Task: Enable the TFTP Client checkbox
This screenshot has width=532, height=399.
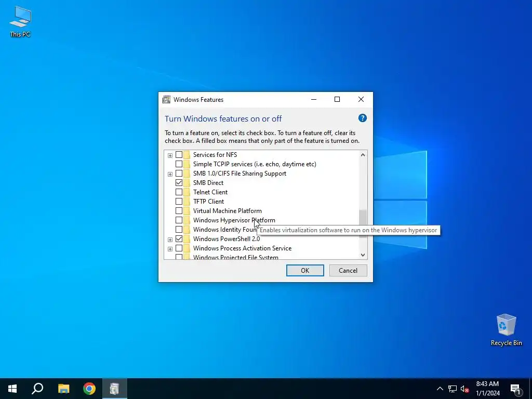Action: click(179, 201)
